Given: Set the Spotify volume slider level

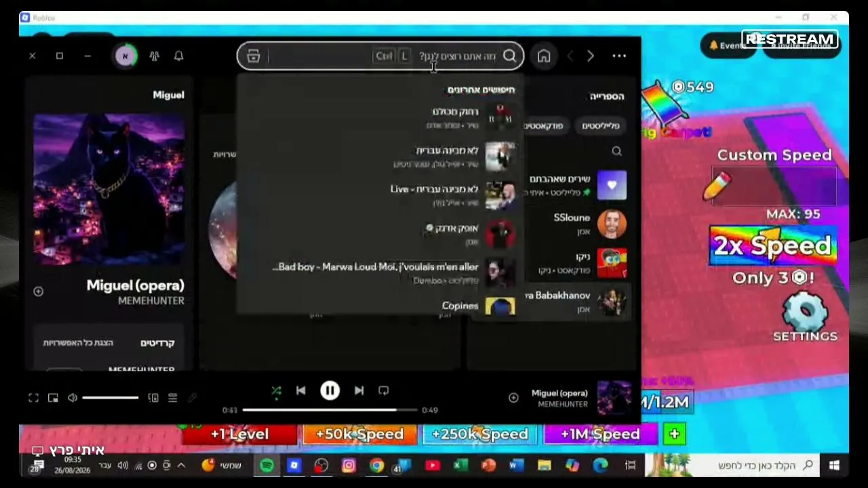Looking at the screenshot, I should point(111,398).
